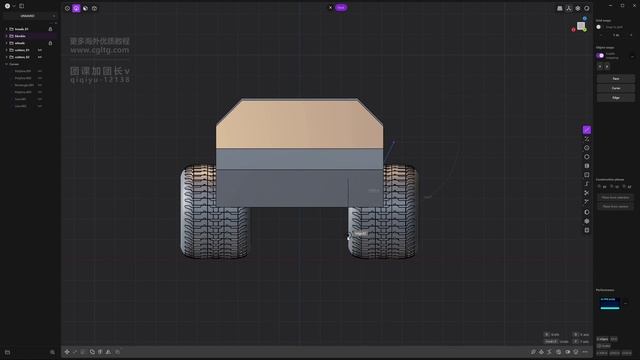The height and width of the screenshot is (360, 640).
Task: Cancel the active Line command with X
Action: click(x=330, y=7)
